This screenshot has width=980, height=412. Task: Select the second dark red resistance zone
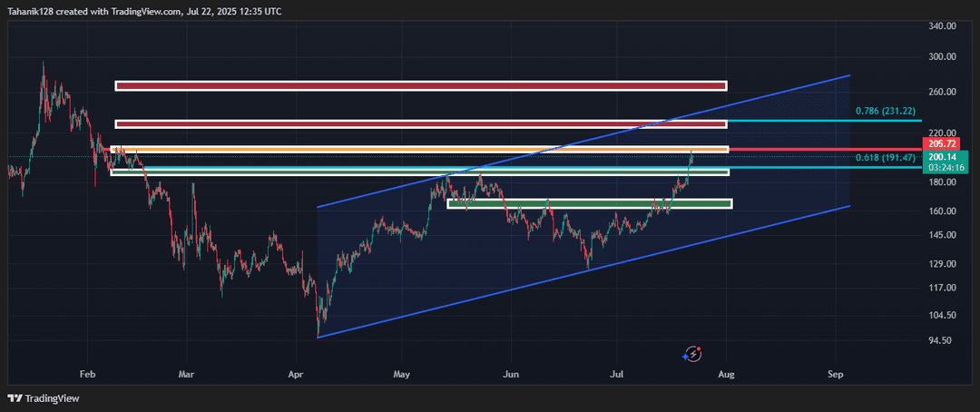pos(421,123)
